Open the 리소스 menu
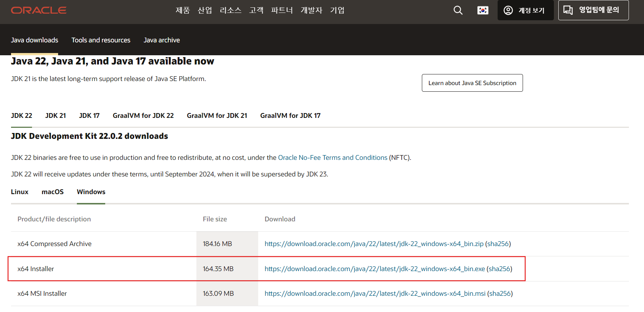The height and width of the screenshot is (312, 644). pyautogui.click(x=230, y=10)
